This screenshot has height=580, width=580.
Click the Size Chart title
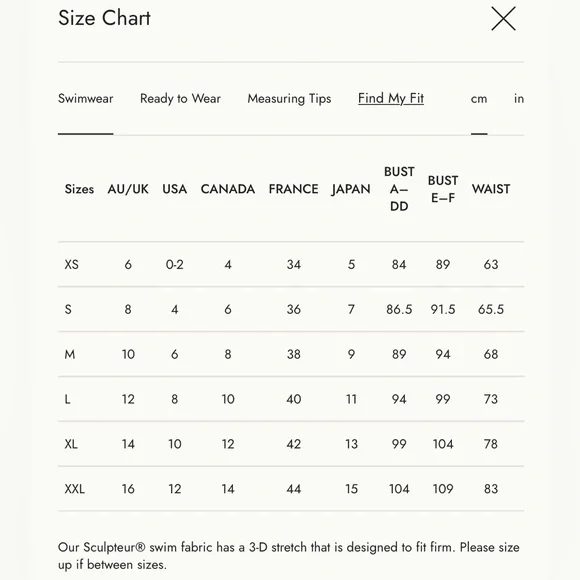[x=104, y=18]
